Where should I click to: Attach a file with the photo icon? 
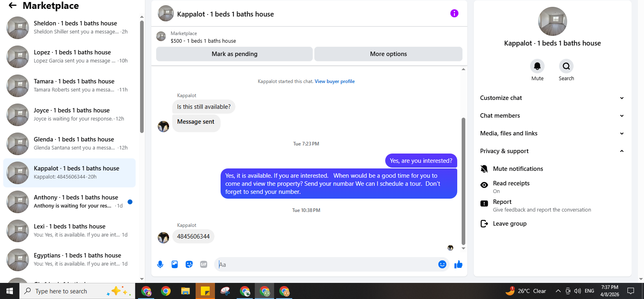[x=175, y=264]
